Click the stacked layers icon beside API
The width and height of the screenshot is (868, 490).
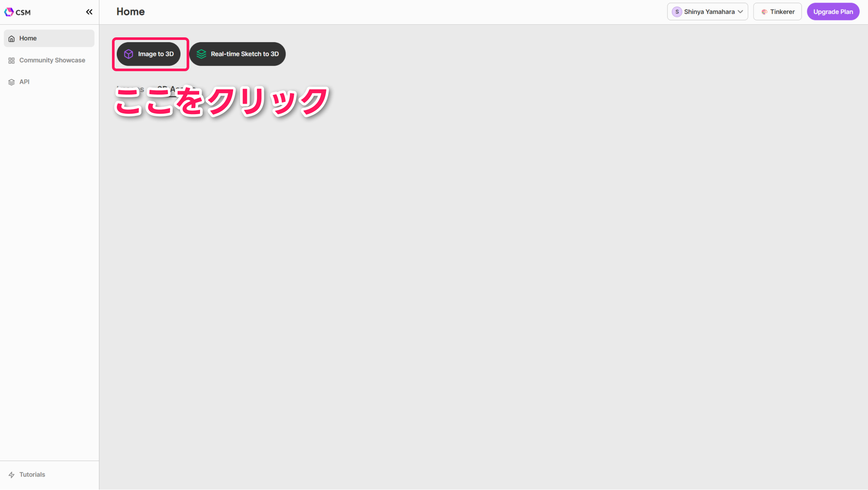click(12, 82)
